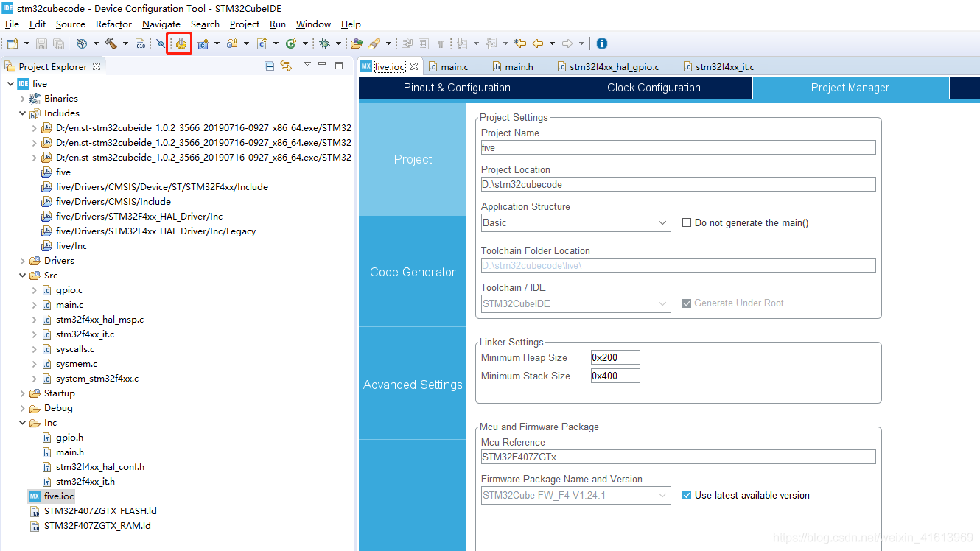Viewport: 980px width, 551px height.
Task: Click the Minimum Heap Size field
Action: pos(615,357)
